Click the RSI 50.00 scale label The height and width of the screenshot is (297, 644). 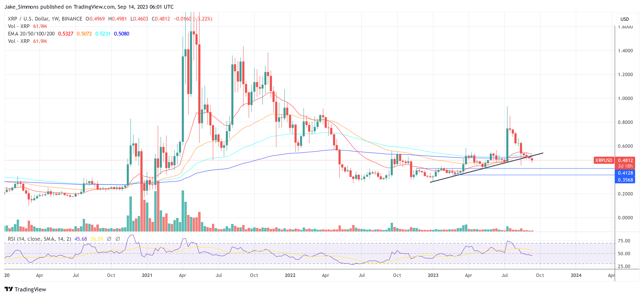tap(624, 253)
